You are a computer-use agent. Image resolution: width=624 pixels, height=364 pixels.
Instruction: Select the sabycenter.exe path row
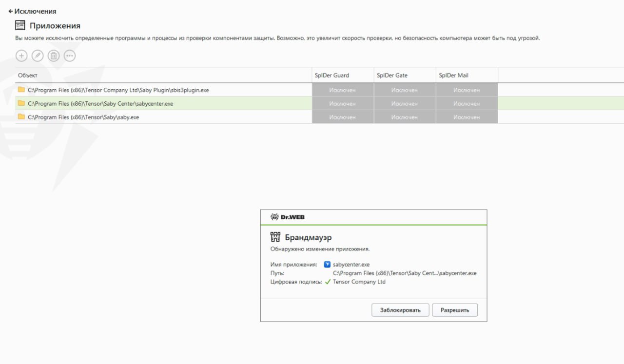(100, 104)
